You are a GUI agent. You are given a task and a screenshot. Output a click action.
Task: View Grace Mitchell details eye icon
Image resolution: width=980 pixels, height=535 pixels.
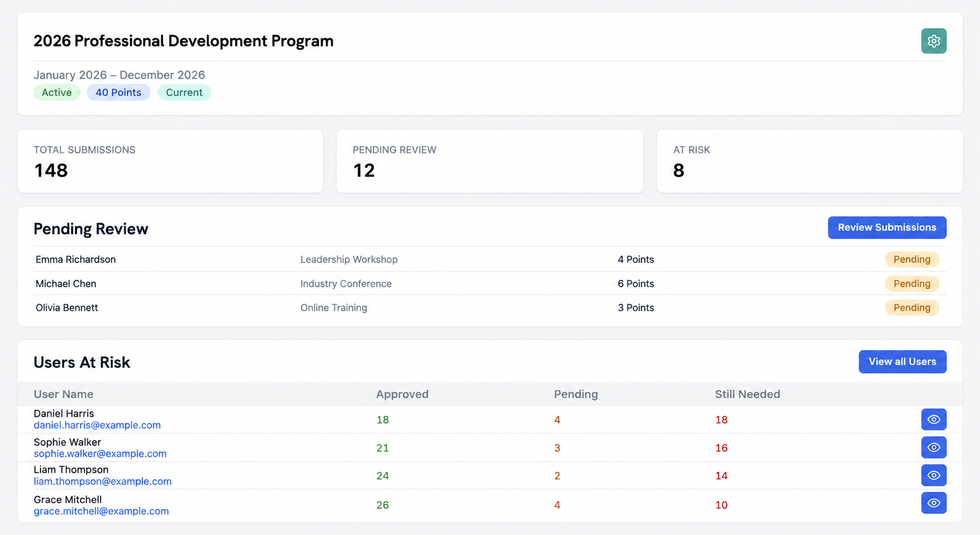[933, 503]
